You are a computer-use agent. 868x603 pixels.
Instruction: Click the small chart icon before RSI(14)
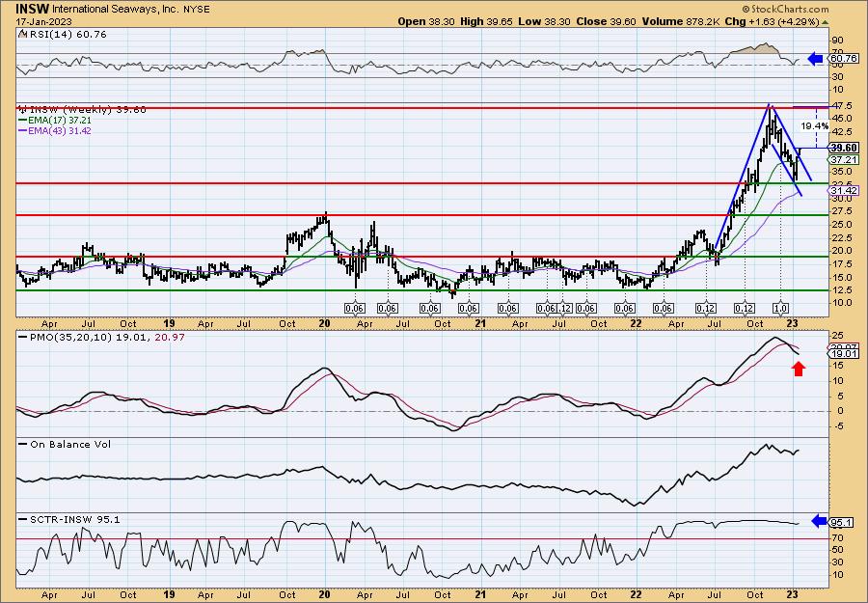(x=22, y=34)
